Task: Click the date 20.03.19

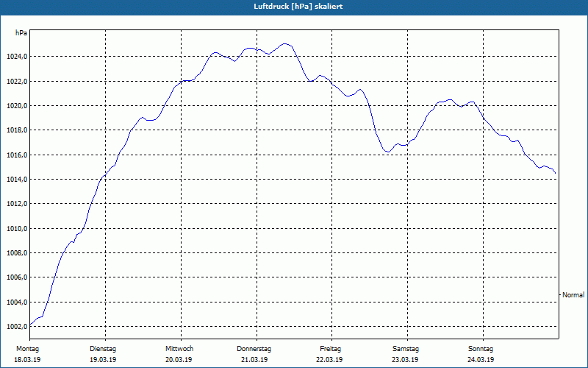Action: pos(179,360)
